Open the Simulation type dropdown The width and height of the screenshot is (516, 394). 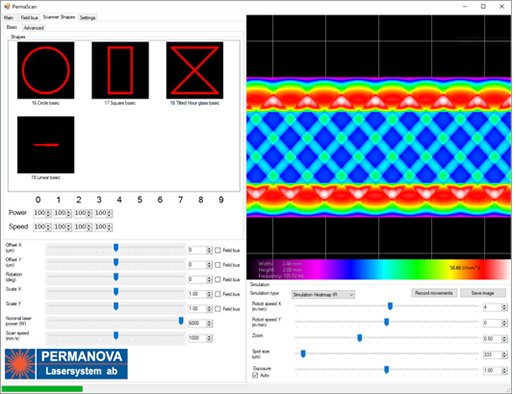point(323,294)
